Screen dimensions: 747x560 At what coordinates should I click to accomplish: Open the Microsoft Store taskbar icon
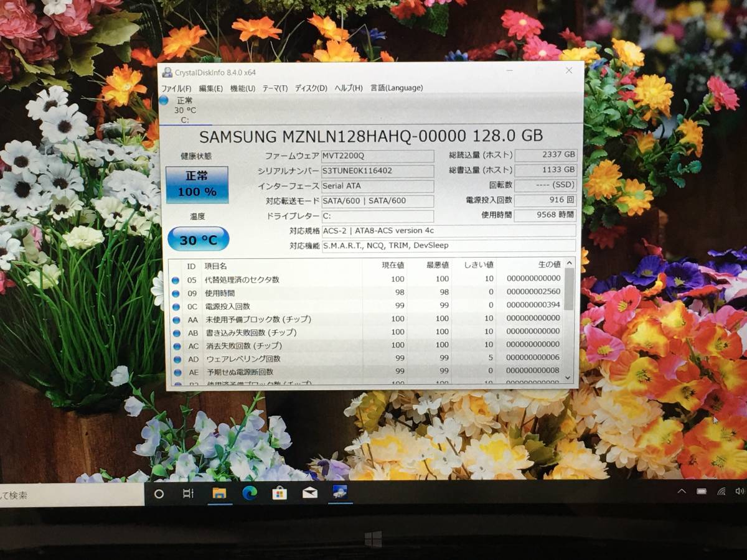[278, 493]
